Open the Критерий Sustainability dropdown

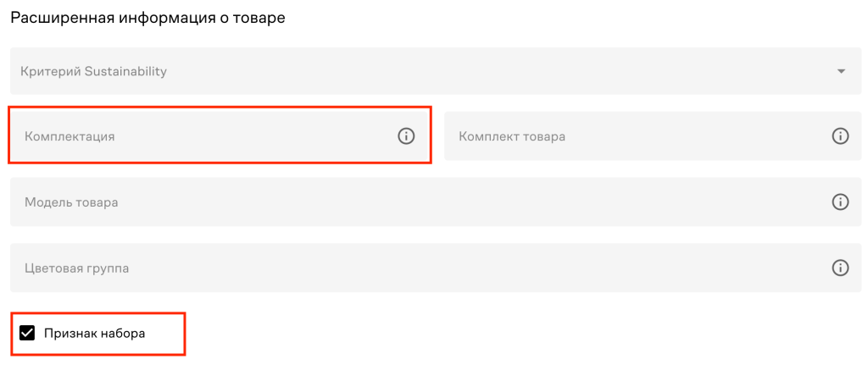(x=424, y=71)
